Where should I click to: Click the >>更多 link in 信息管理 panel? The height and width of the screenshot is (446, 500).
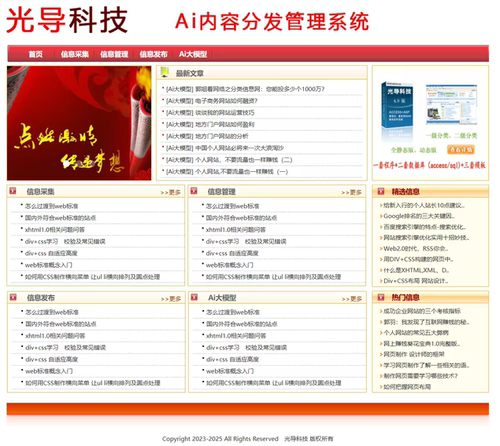pos(351,193)
